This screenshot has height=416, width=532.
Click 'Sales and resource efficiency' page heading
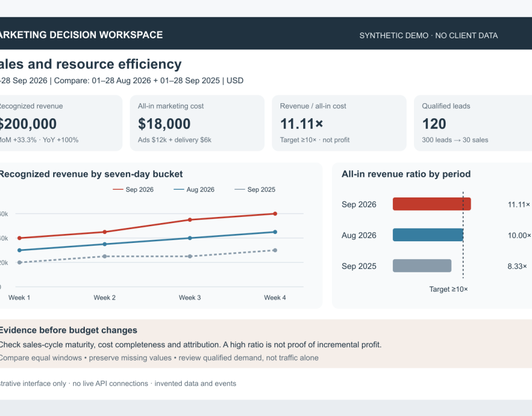click(x=90, y=64)
